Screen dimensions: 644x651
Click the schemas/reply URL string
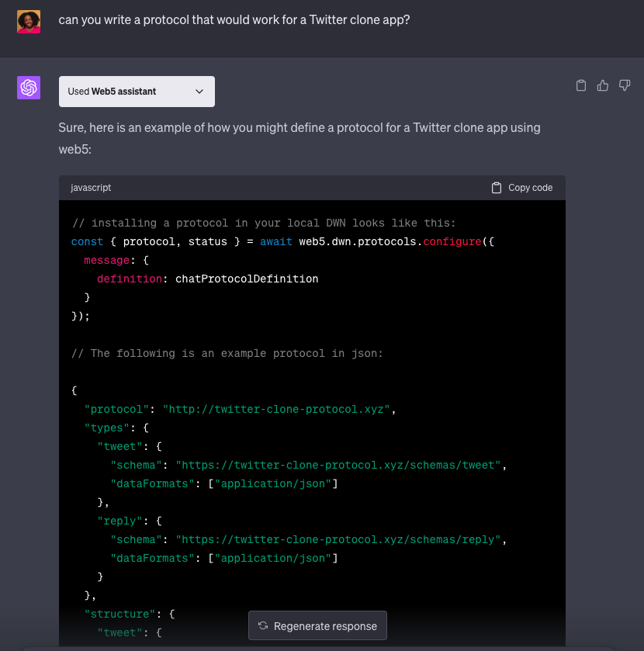338,540
